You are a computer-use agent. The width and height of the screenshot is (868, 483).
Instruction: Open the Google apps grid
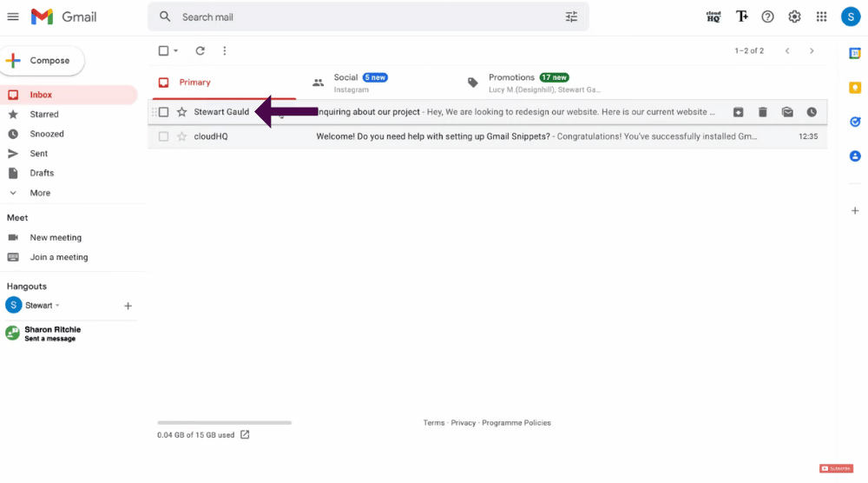(x=821, y=17)
